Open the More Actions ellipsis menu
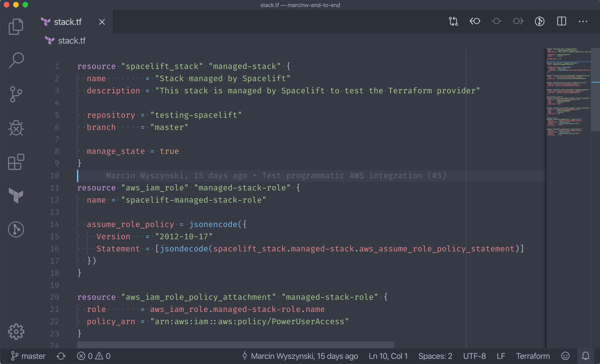The height and width of the screenshot is (364, 600). [583, 21]
